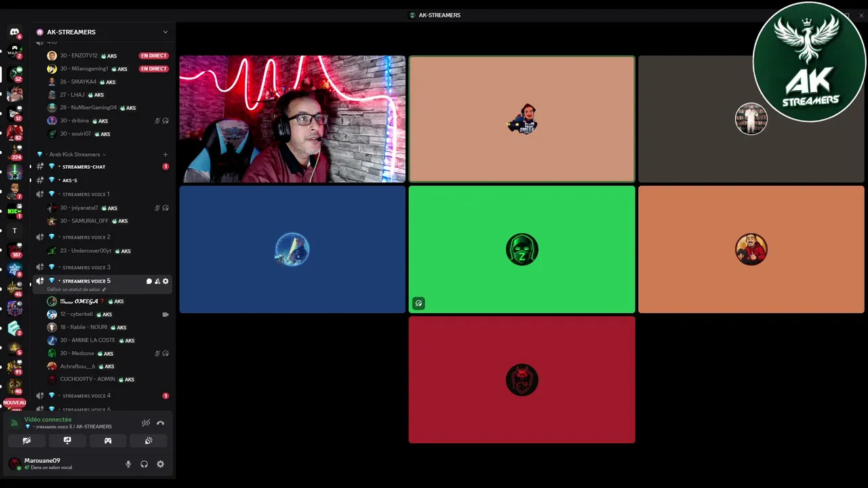Open Discord direct messages home icon

[x=14, y=32]
